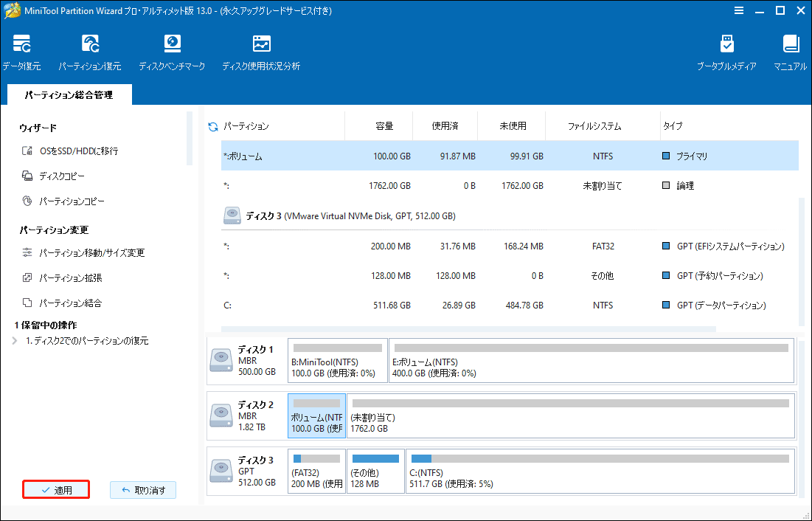Click the 取り消す undo button

tap(143, 490)
